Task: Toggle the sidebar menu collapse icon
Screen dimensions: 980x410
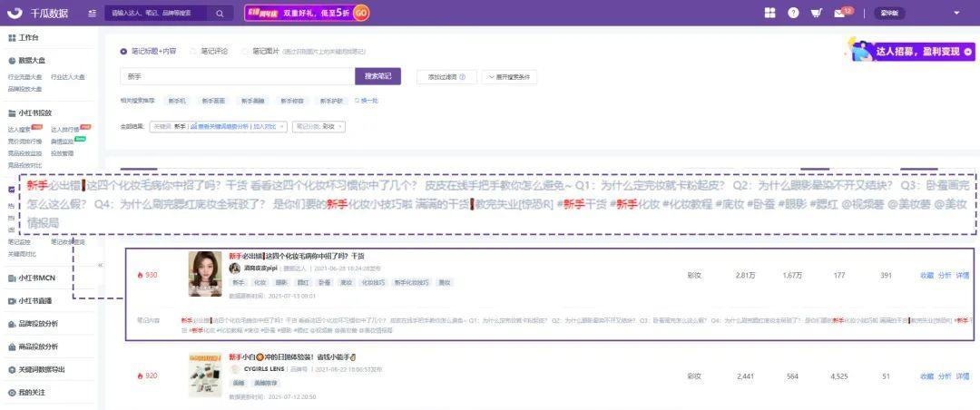Action: 92,14
